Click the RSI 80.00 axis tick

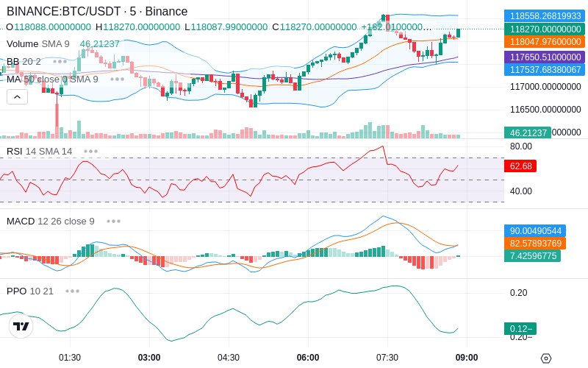pos(521,146)
